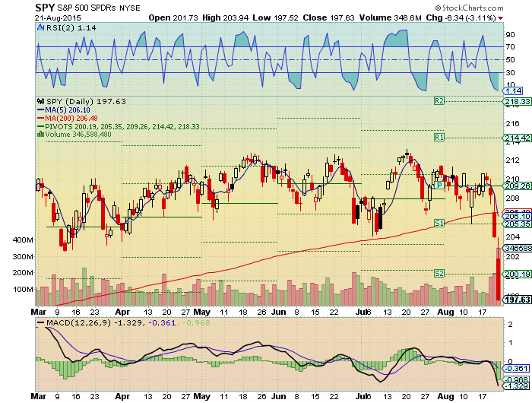Click the SPY ticker symbol title
Image resolution: width=532 pixels, height=403 pixels.
[45, 8]
